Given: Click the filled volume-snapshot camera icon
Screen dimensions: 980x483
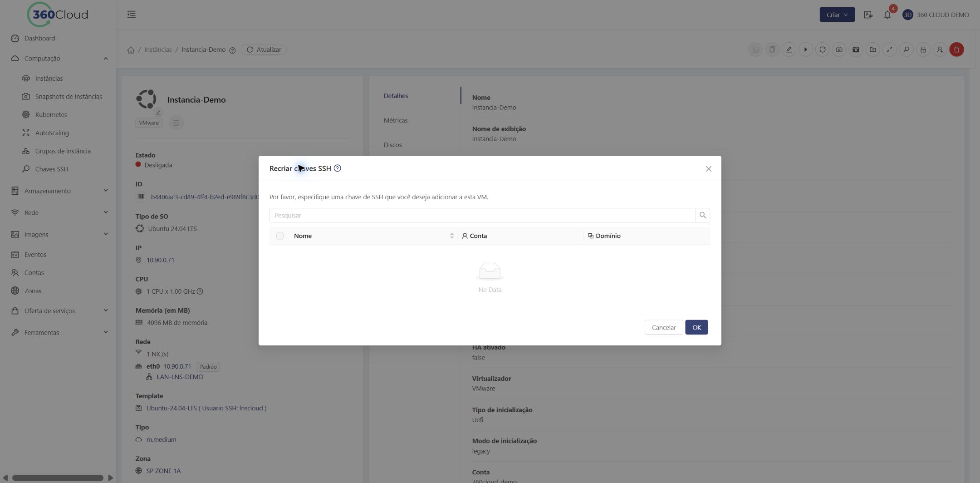Looking at the screenshot, I should tap(856, 49).
